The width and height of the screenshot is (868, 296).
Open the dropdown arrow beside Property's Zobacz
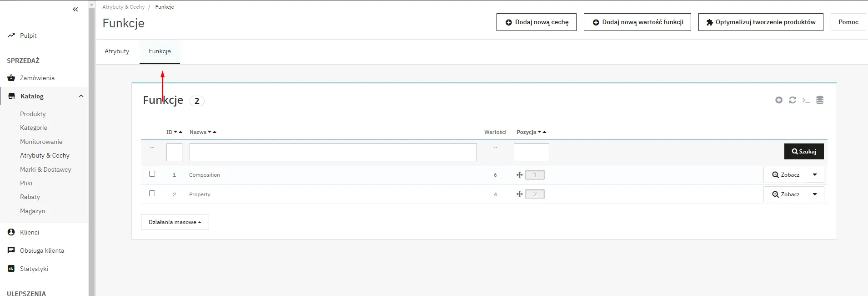click(x=815, y=194)
